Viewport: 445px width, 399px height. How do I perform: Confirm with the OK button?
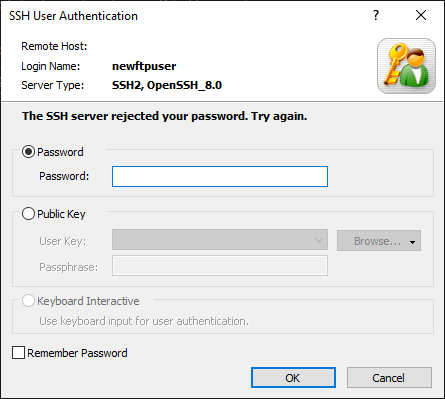click(x=293, y=378)
